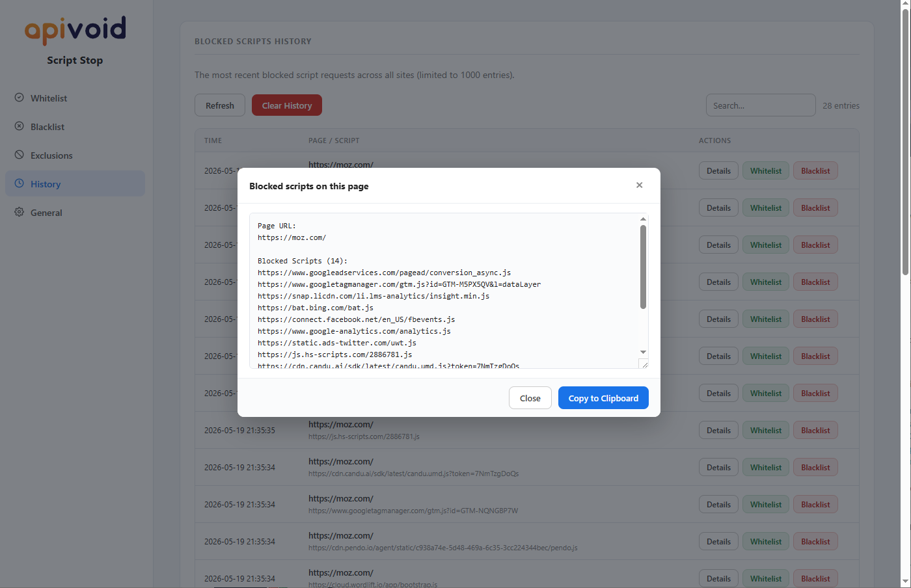Whitelist the wordlift bootstrap.js row
This screenshot has height=588, width=911.
(766, 579)
